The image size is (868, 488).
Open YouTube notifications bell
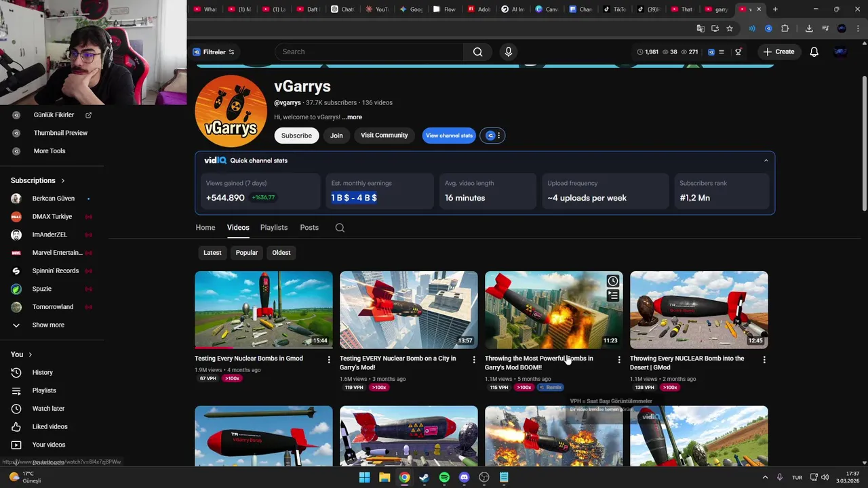[x=814, y=52]
